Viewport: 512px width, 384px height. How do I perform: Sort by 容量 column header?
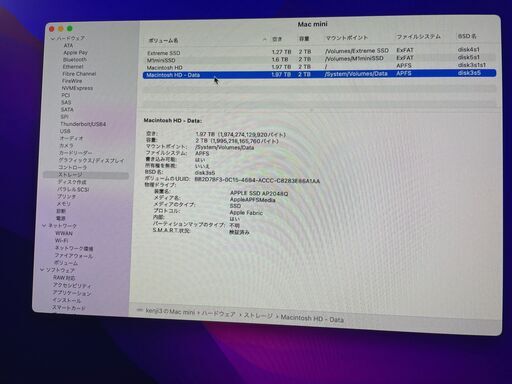click(304, 39)
